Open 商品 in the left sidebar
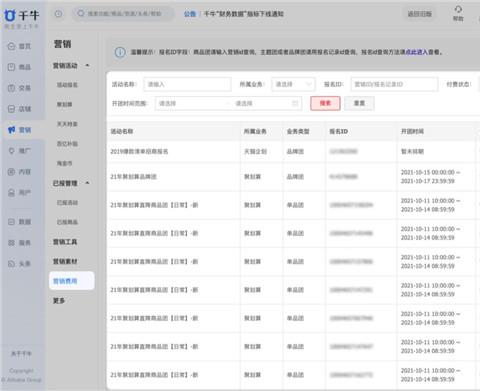This screenshot has width=480, height=391. click(20, 67)
